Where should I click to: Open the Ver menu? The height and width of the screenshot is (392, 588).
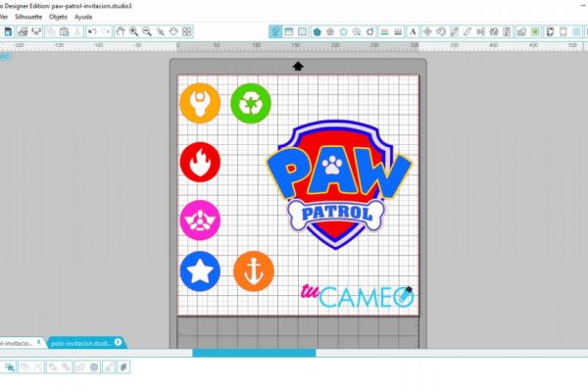click(x=4, y=17)
